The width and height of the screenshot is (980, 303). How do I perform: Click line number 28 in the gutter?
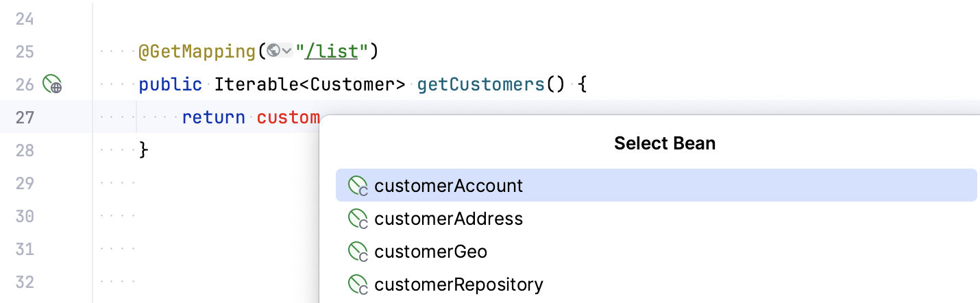25,150
